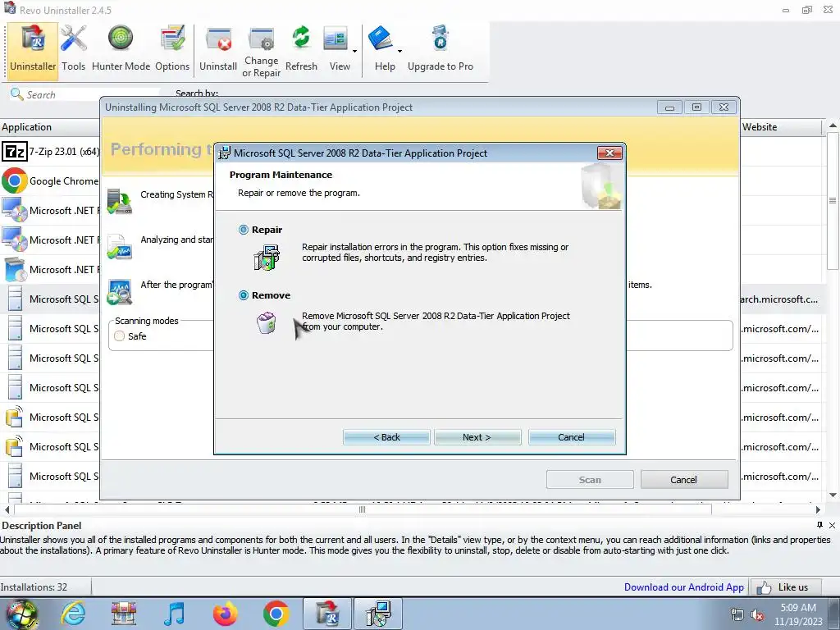Open Firefox from the taskbar
840x630 pixels.
tap(225, 614)
